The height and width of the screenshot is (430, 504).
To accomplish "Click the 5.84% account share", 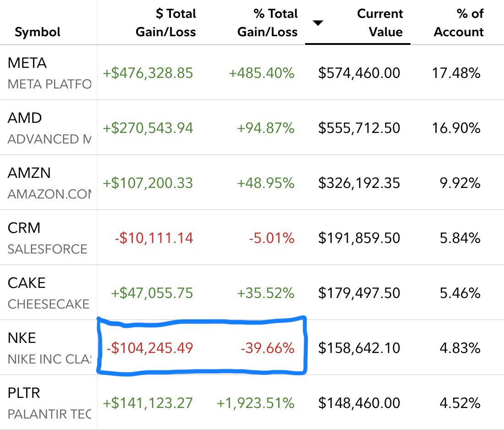I will pos(460,238).
